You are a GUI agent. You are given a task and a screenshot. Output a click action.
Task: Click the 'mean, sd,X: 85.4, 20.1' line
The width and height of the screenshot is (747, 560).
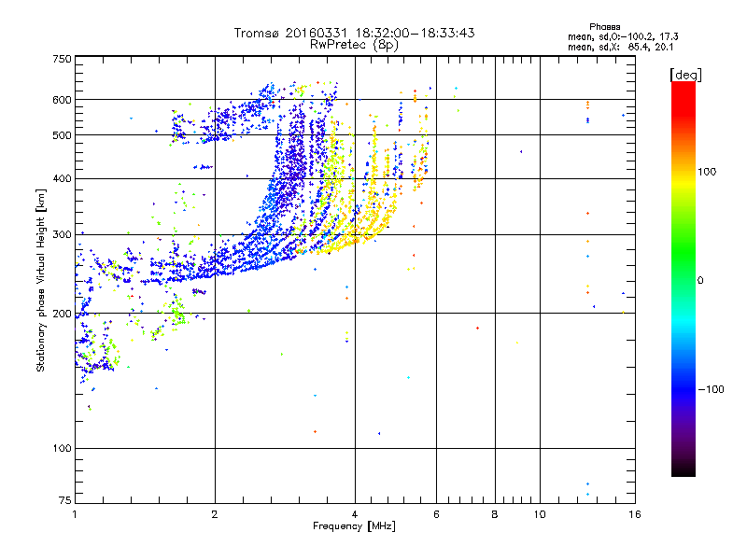point(620,48)
